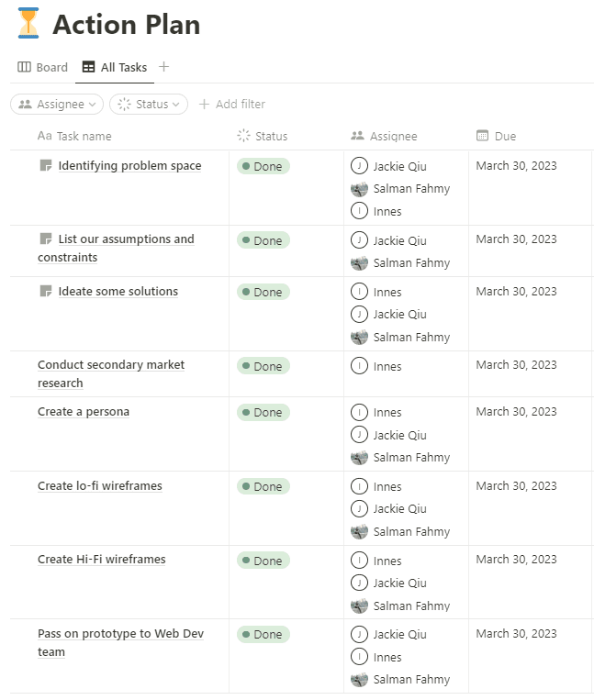Click the calendar icon in Due header
594x700 pixels.
coord(482,136)
